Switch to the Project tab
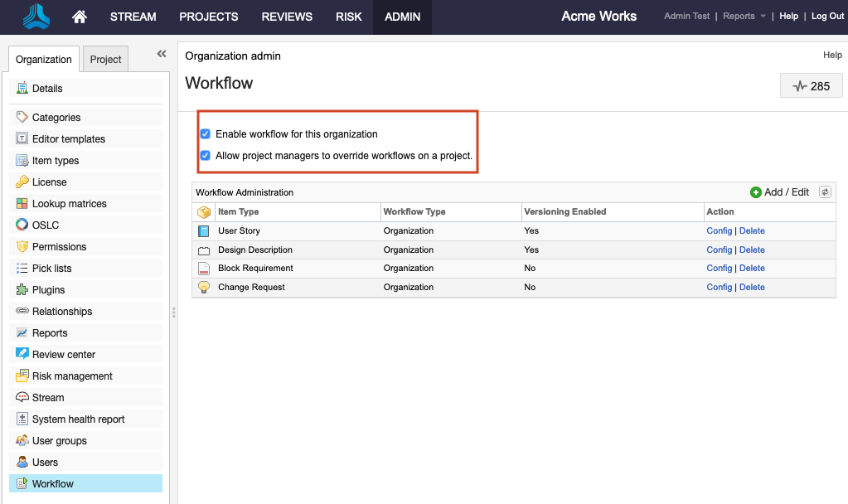The image size is (848, 504). pos(105,60)
